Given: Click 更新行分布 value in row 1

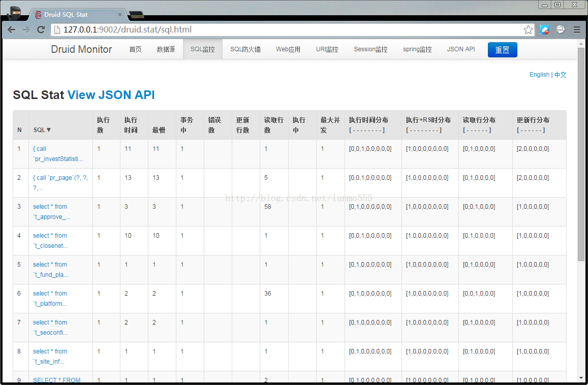Looking at the screenshot, I should [x=533, y=149].
